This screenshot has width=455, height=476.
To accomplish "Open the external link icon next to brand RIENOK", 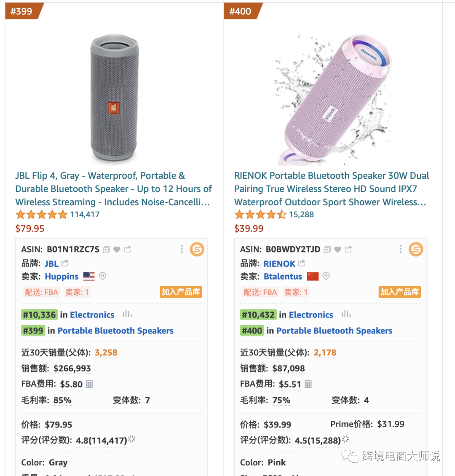I will (302, 264).
